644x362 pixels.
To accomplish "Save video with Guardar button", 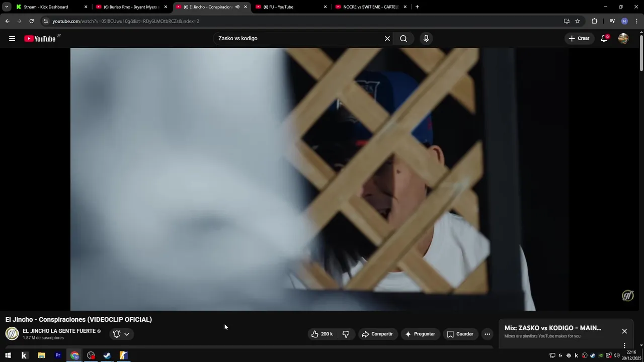I will coord(460,334).
